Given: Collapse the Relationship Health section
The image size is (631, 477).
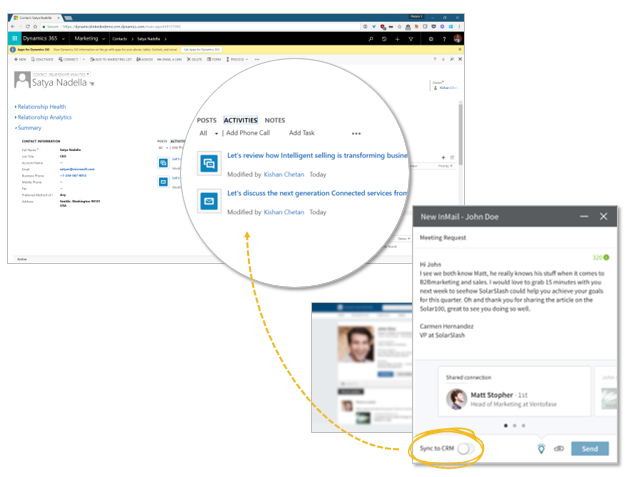Looking at the screenshot, I should (40, 107).
